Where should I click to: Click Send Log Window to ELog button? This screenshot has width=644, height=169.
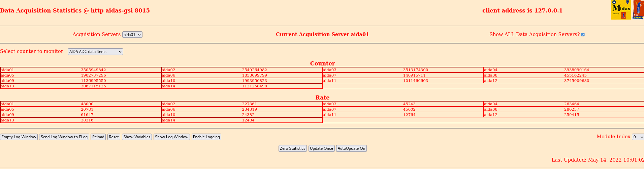(64, 137)
